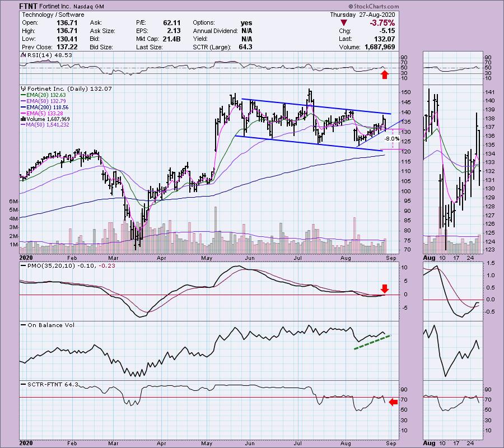Click the 6M volume axis label

tap(13, 202)
